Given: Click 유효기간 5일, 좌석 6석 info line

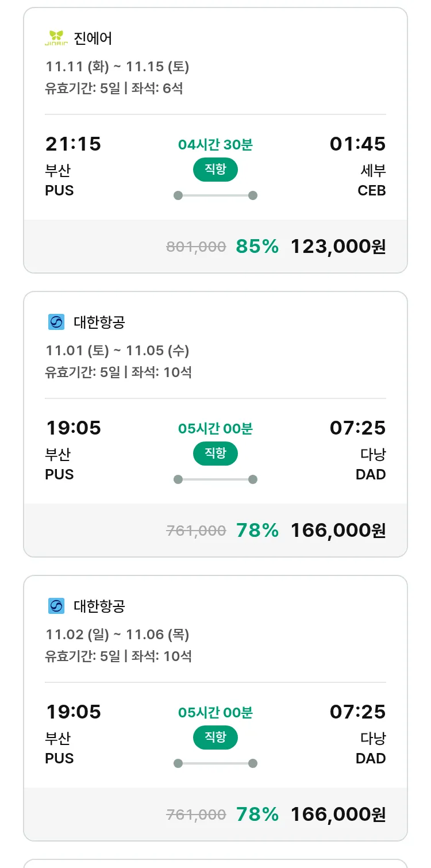Looking at the screenshot, I should coord(114,89).
